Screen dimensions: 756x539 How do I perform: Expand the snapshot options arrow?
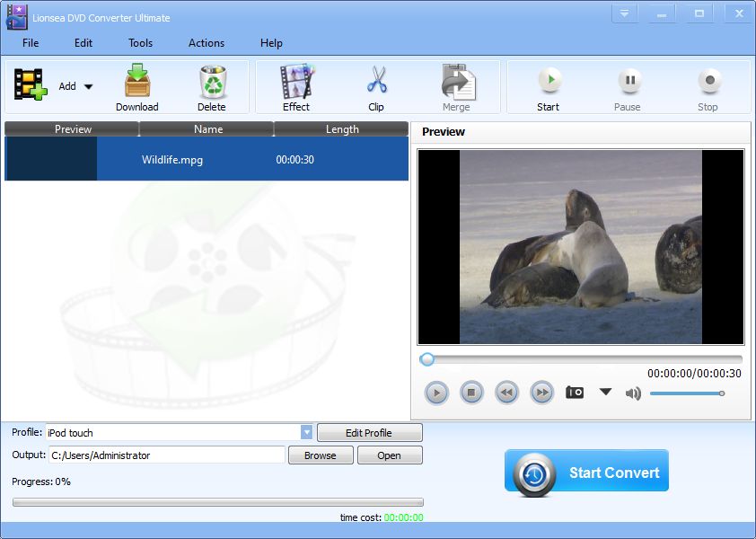(605, 392)
